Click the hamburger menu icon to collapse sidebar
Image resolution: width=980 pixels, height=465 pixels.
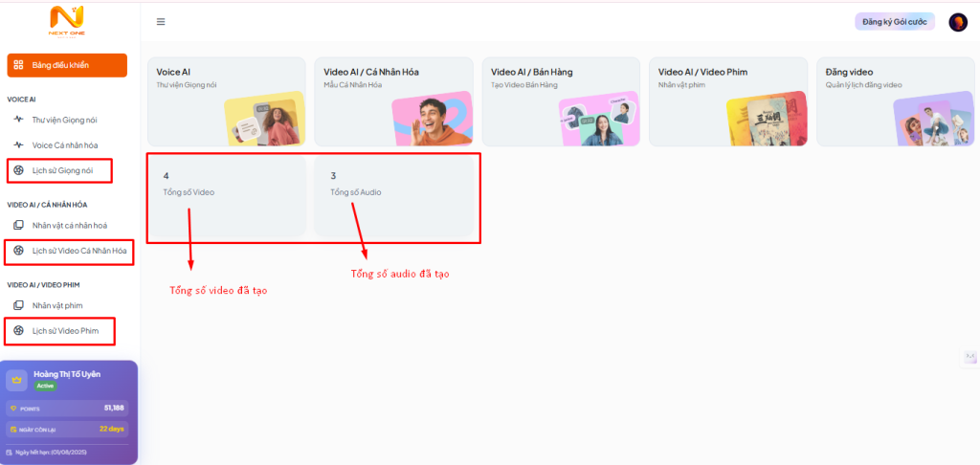(x=161, y=22)
